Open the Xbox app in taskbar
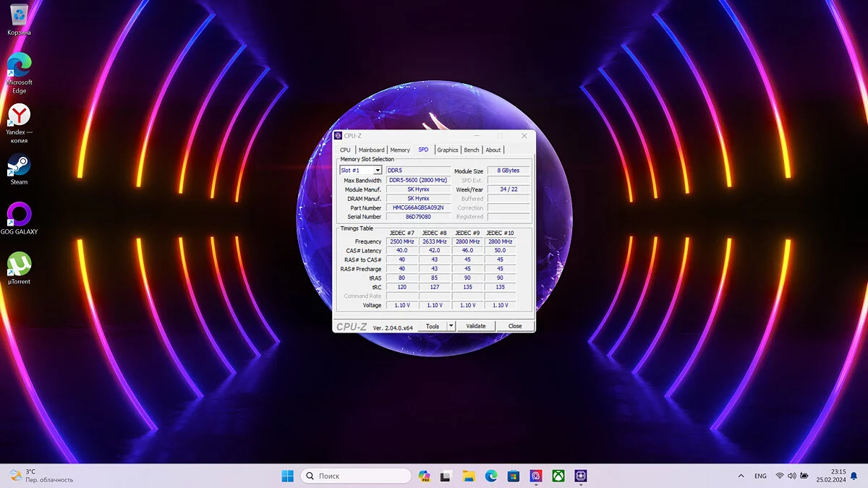The image size is (868, 488). (x=558, y=476)
